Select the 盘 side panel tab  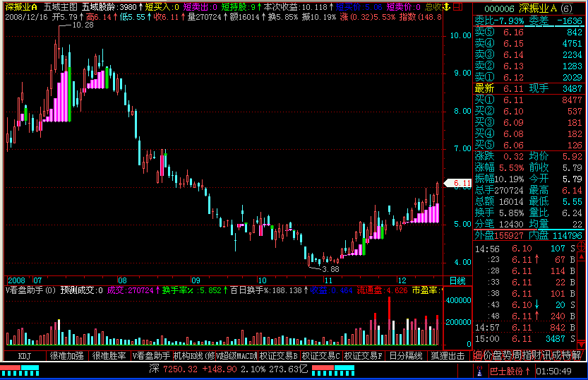point(497,355)
